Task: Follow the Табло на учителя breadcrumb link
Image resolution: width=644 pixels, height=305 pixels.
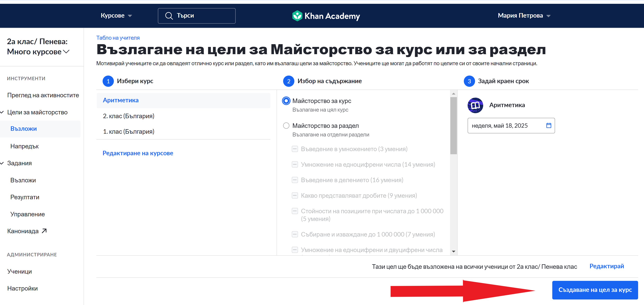Action: [x=118, y=38]
